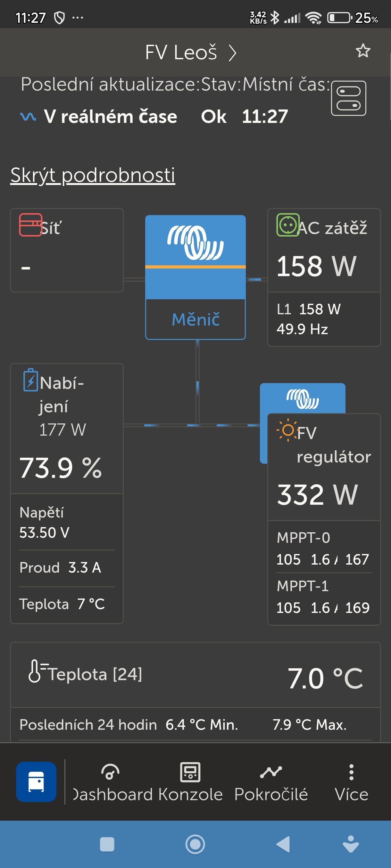Tap the Teplota thermometer icon
The height and width of the screenshot is (868, 391).
(35, 671)
